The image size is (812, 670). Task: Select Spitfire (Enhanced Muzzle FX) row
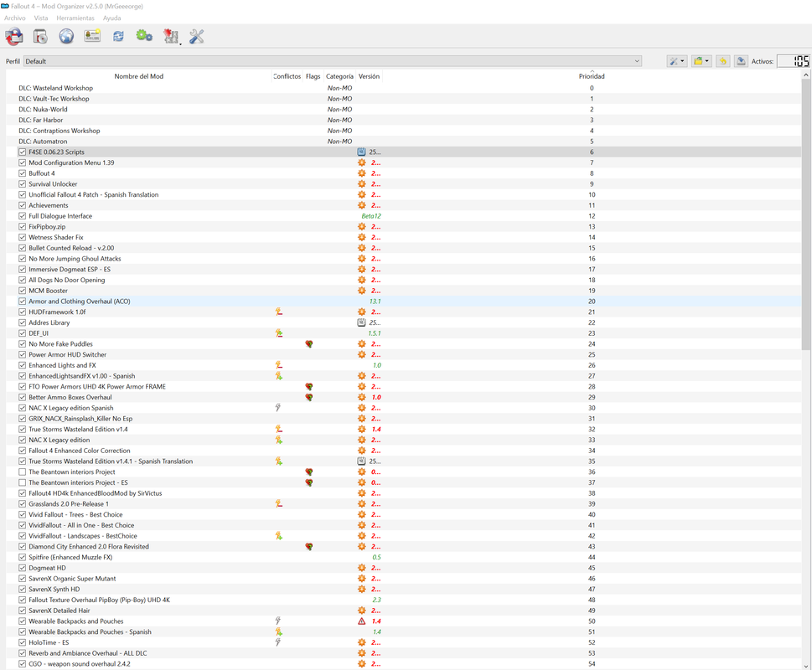(x=403, y=557)
